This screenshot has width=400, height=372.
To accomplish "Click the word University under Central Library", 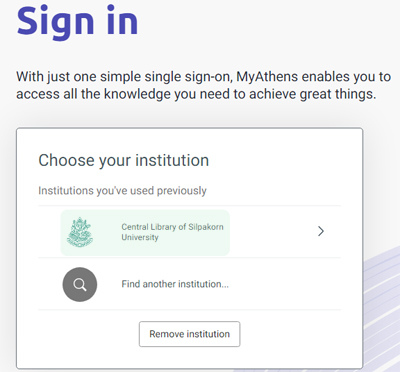I will click(x=140, y=237).
